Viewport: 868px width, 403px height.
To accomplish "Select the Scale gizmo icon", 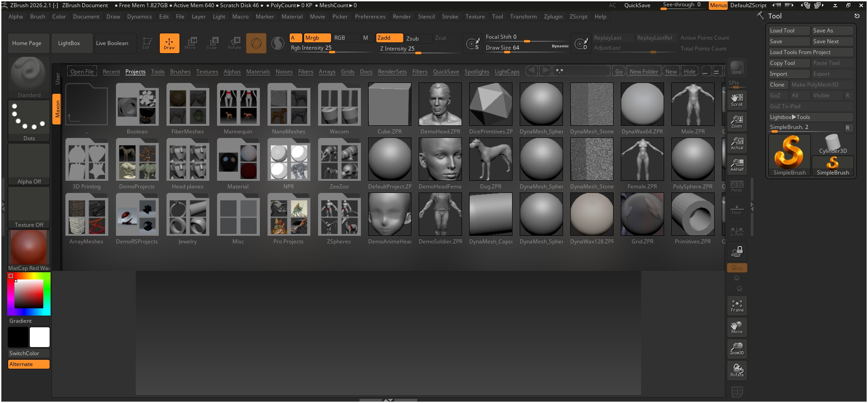I will (212, 43).
